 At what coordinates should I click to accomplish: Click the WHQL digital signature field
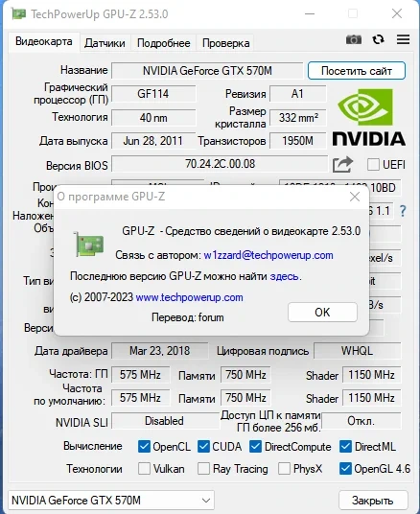(x=357, y=351)
